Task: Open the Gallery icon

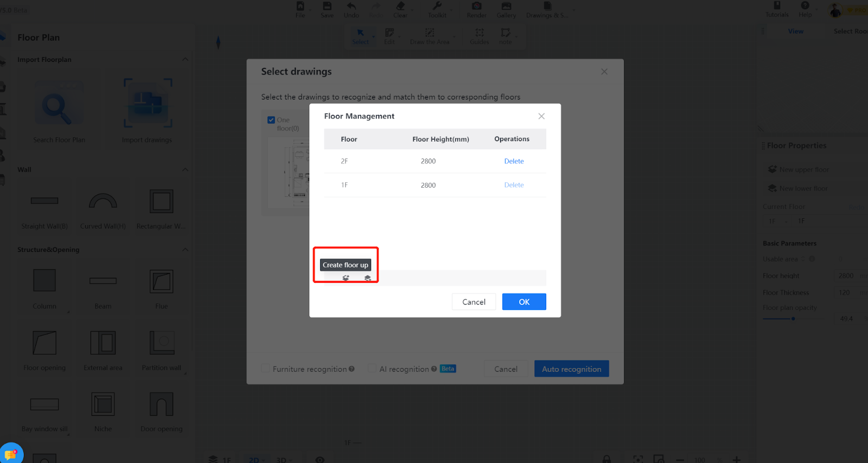Action: [506, 6]
